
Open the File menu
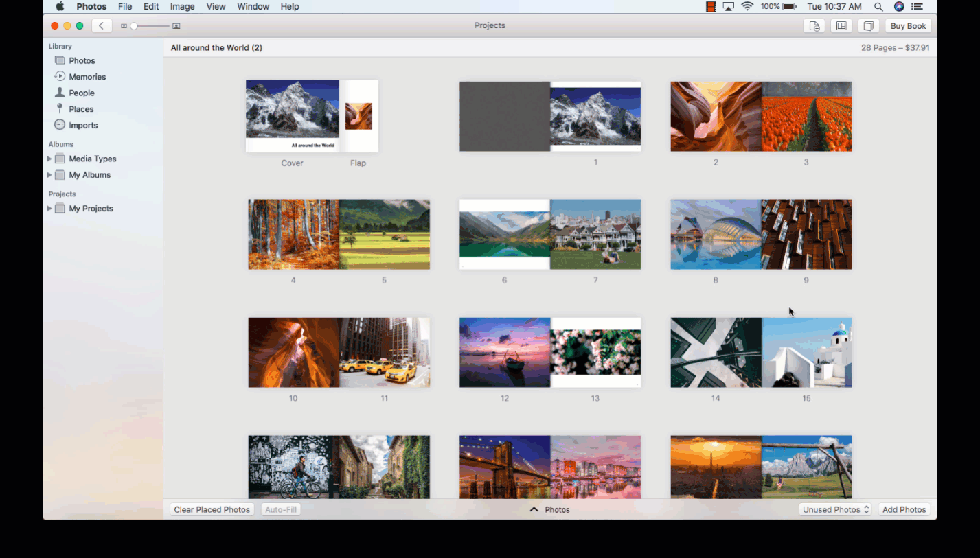(125, 7)
